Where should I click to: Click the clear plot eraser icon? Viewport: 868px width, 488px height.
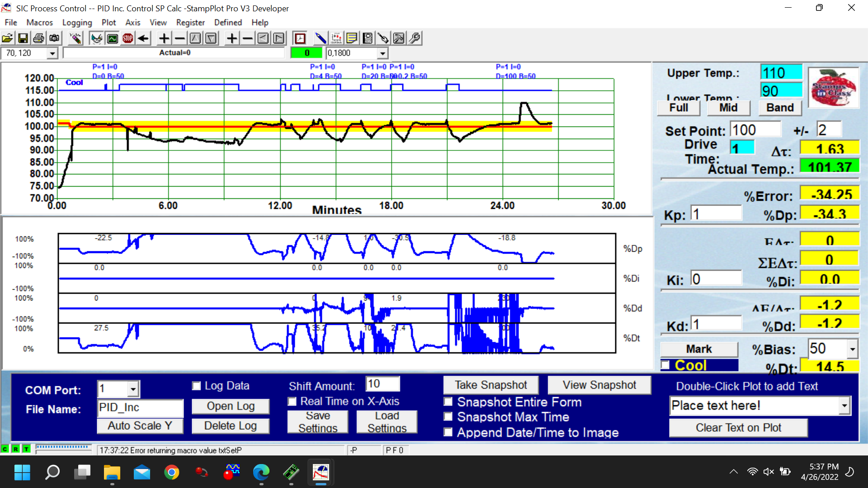(x=75, y=38)
